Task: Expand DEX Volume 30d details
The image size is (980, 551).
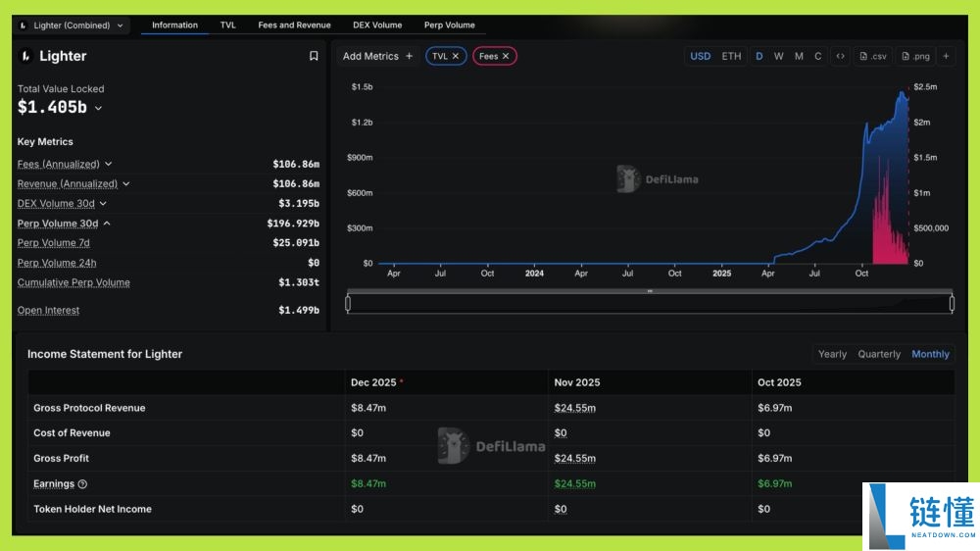Action: click(x=103, y=203)
